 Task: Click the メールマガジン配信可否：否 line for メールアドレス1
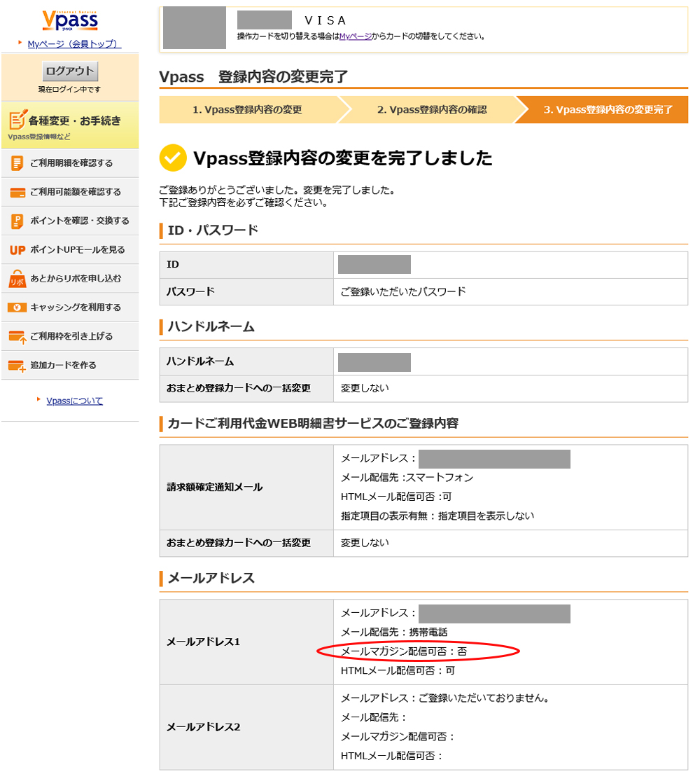click(403, 651)
